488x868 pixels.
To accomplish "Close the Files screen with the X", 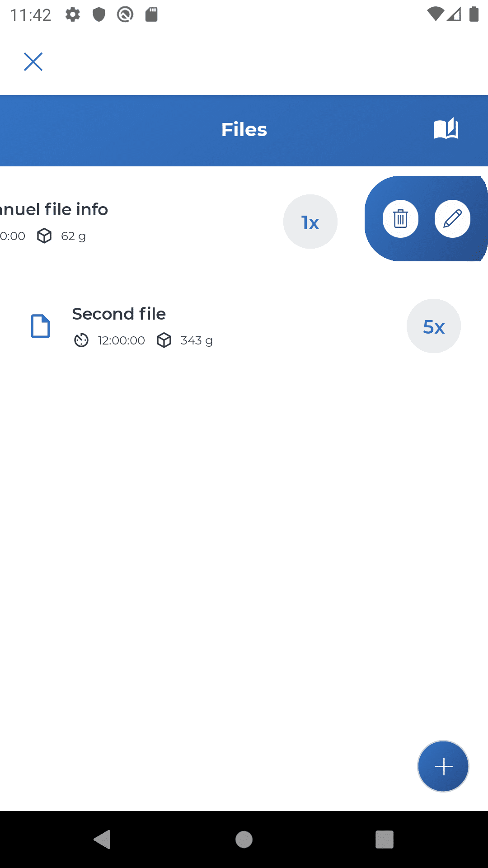I will (x=33, y=62).
